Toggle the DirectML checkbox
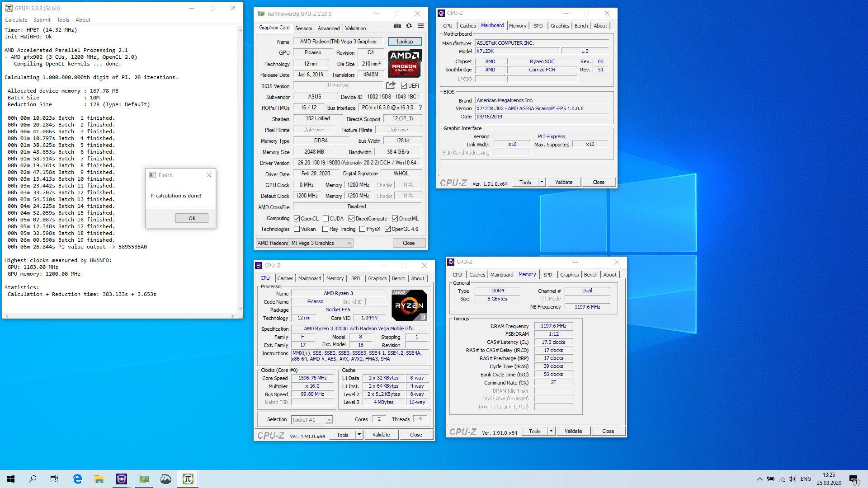This screenshot has height=488, width=868. coord(395,219)
